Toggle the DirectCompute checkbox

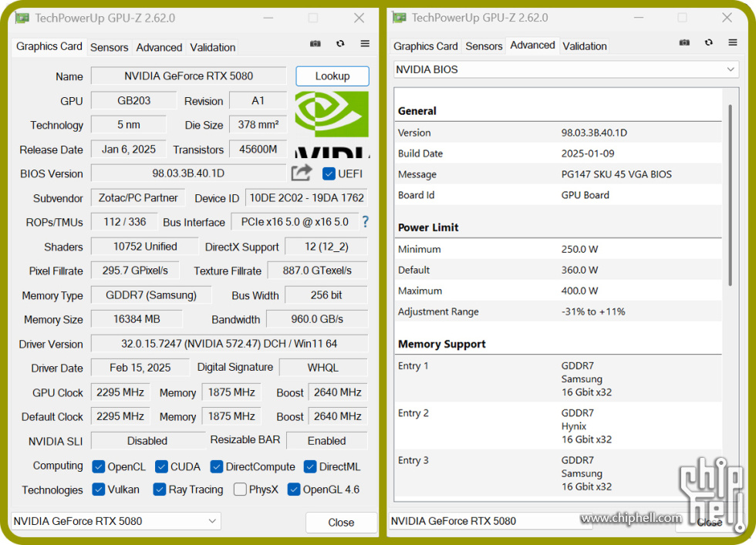[217, 466]
